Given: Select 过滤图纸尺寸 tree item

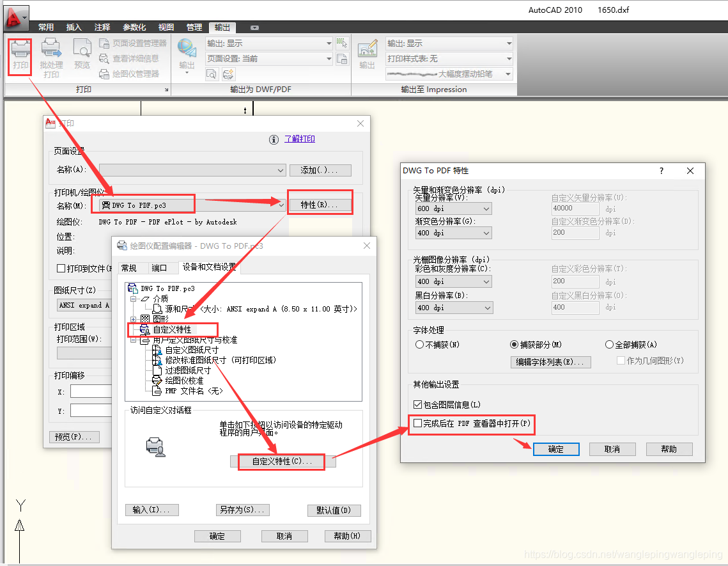Looking at the screenshot, I should [x=182, y=370].
